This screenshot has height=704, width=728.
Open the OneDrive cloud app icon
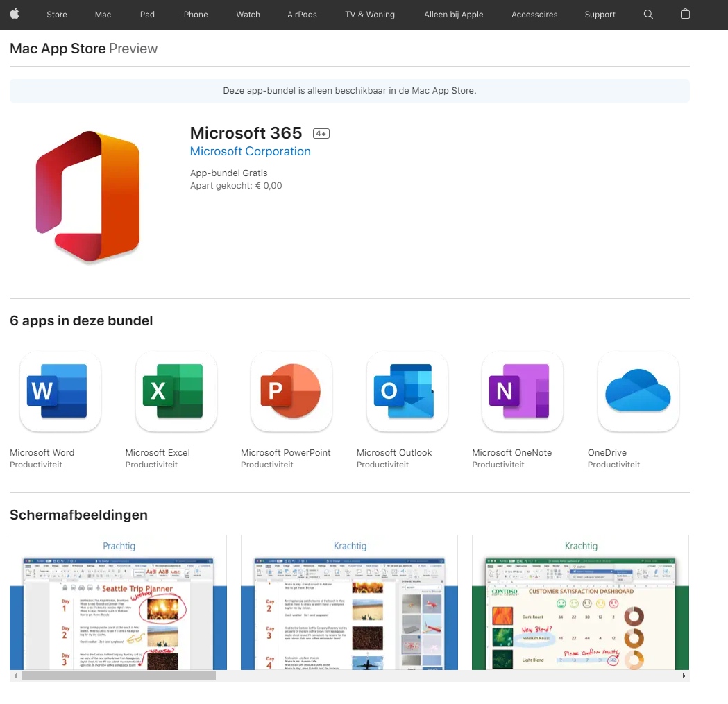(x=638, y=391)
